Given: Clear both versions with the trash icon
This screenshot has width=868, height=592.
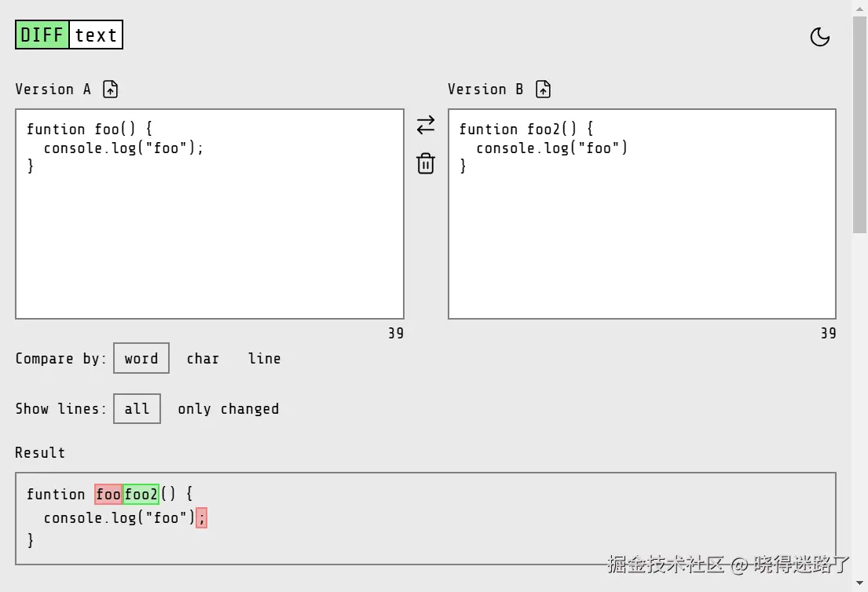Looking at the screenshot, I should pos(425,163).
